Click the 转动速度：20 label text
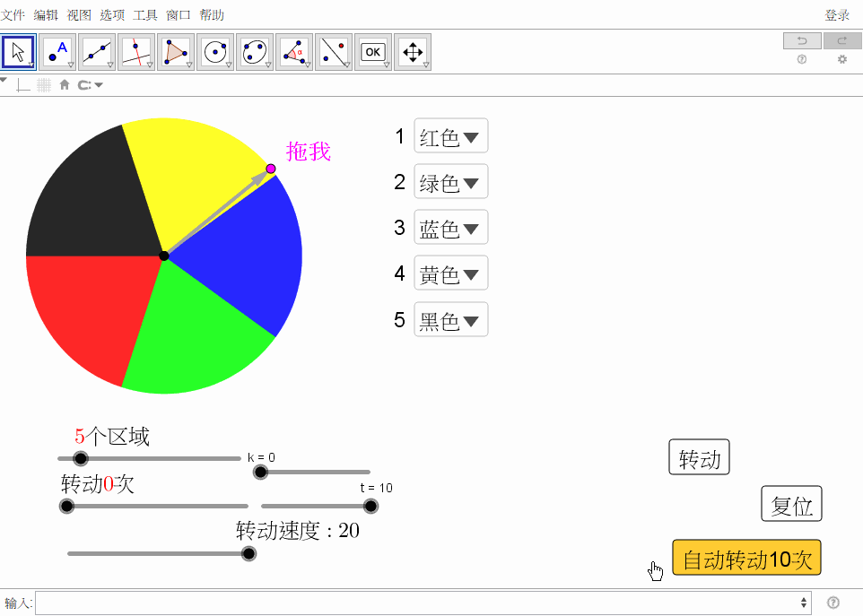The image size is (863, 616). (x=298, y=531)
